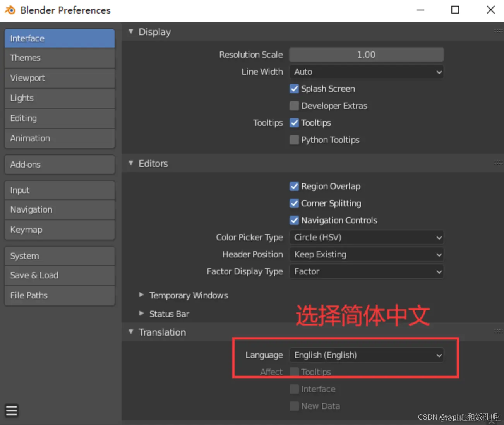Screen dimensions: 504x425
Task: Expand the Temporary Windows subpanel
Action: (x=142, y=295)
